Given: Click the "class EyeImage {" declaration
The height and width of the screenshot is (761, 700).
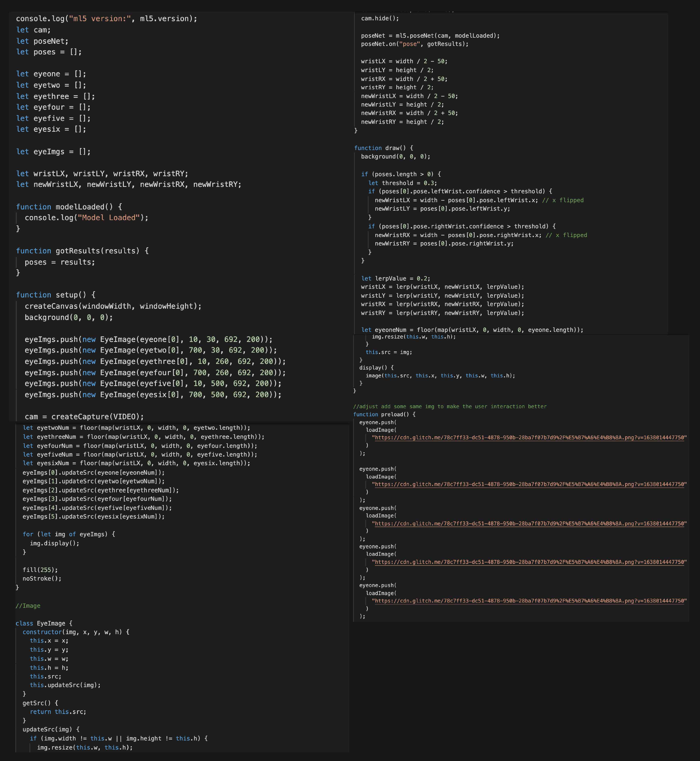Looking at the screenshot, I should pos(44,623).
